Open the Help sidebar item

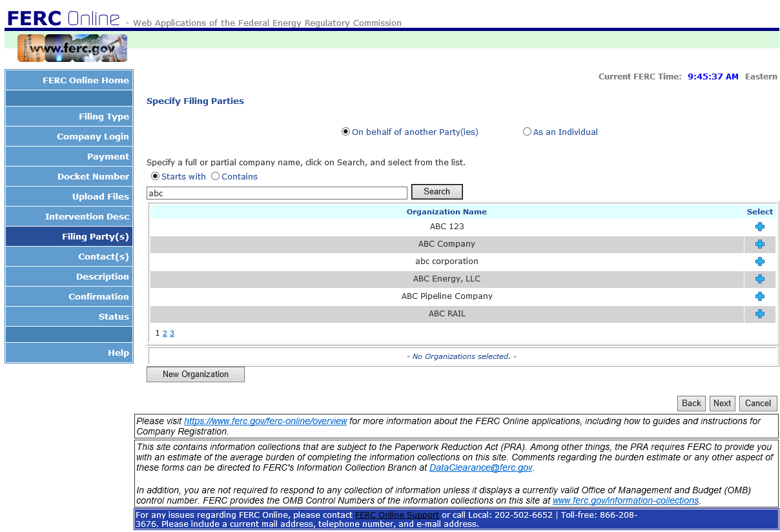[x=69, y=353]
